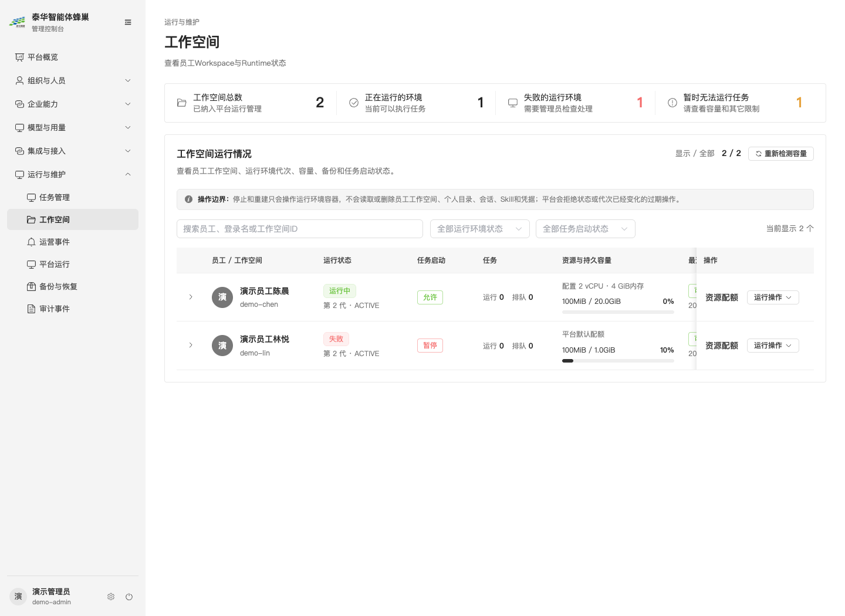Viewport: 845px width, 616px height.
Task: Open the 全部任务启动状态 dropdown
Action: [x=586, y=229]
